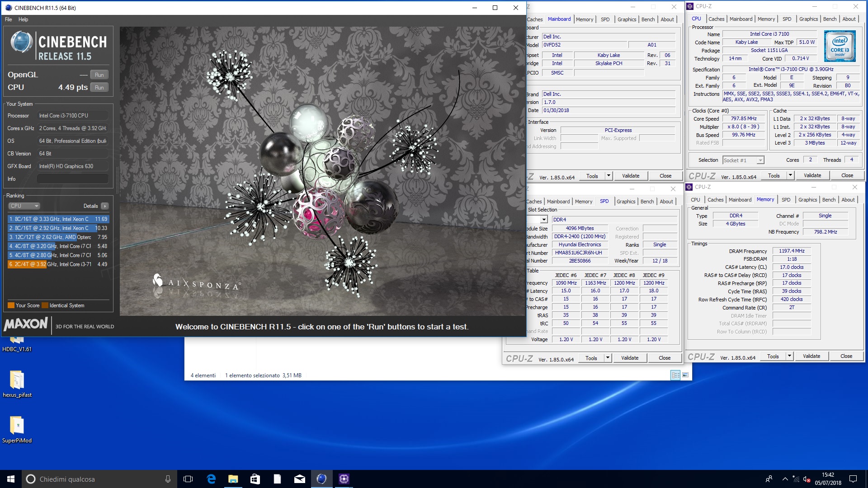Show hidden system tray icons
This screenshot has height=488, width=868.
[x=785, y=479]
